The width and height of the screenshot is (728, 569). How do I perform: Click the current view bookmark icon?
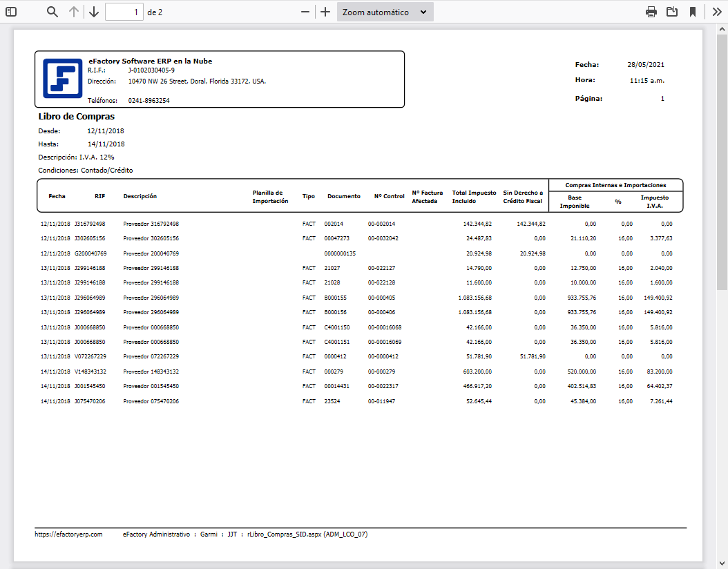[692, 12]
